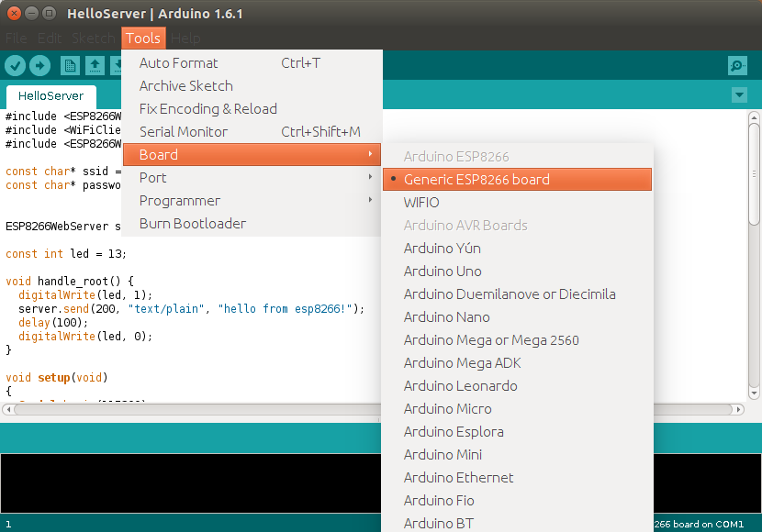Click the 'const int led = 13;' code line
The height and width of the screenshot is (532, 762).
click(x=66, y=254)
